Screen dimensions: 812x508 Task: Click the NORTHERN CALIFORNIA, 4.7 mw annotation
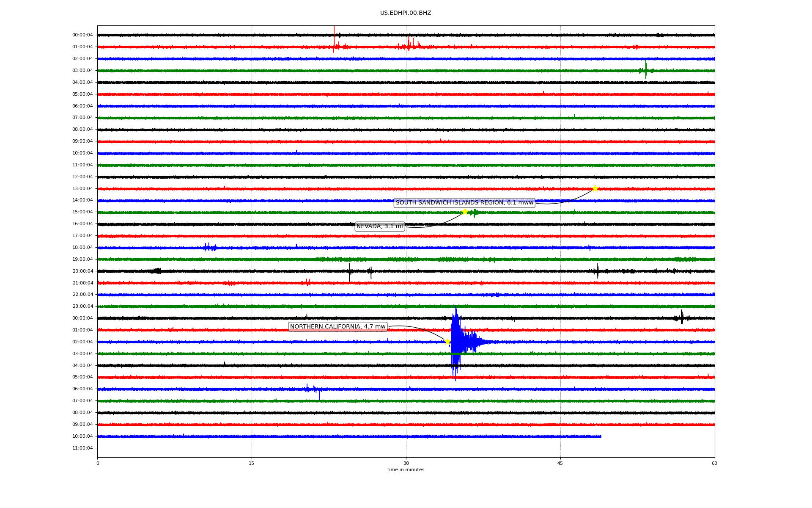point(338,327)
